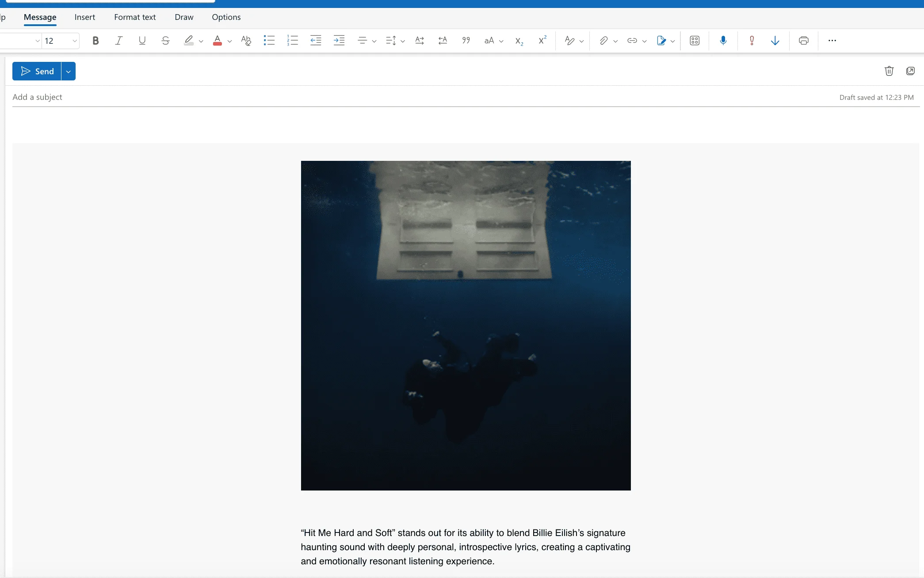Switch to the Insert tab

pos(85,17)
